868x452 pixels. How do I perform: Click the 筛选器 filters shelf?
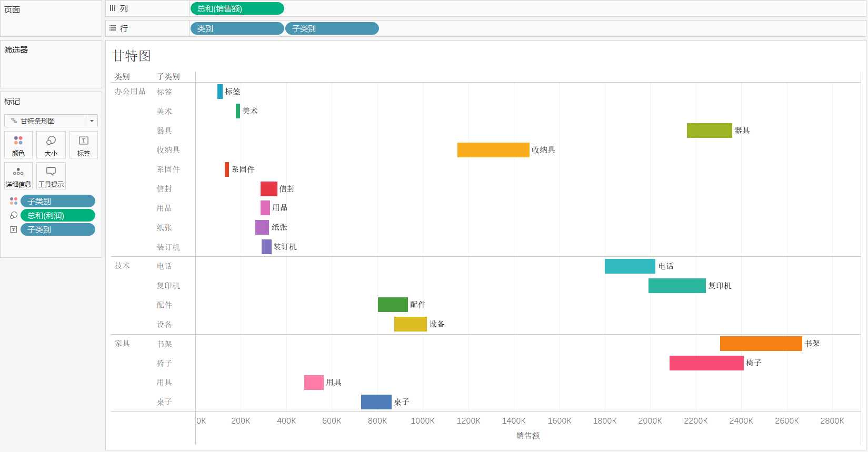pos(51,64)
